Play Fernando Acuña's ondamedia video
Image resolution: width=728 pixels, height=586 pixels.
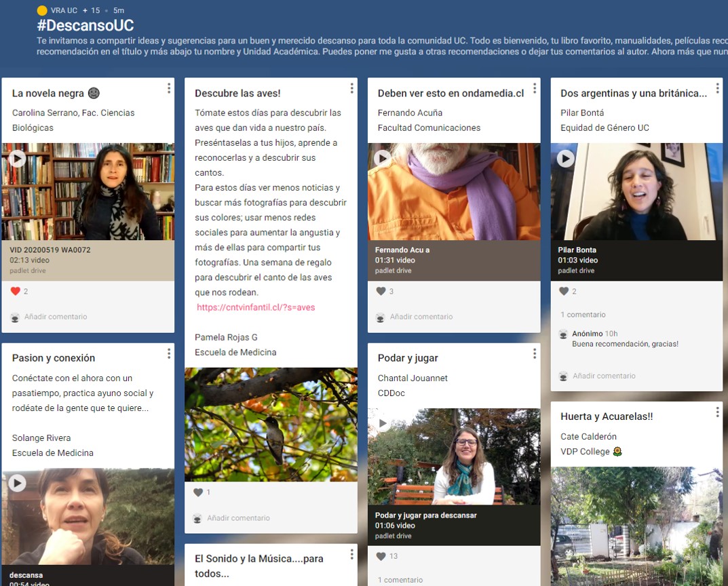[x=383, y=159]
